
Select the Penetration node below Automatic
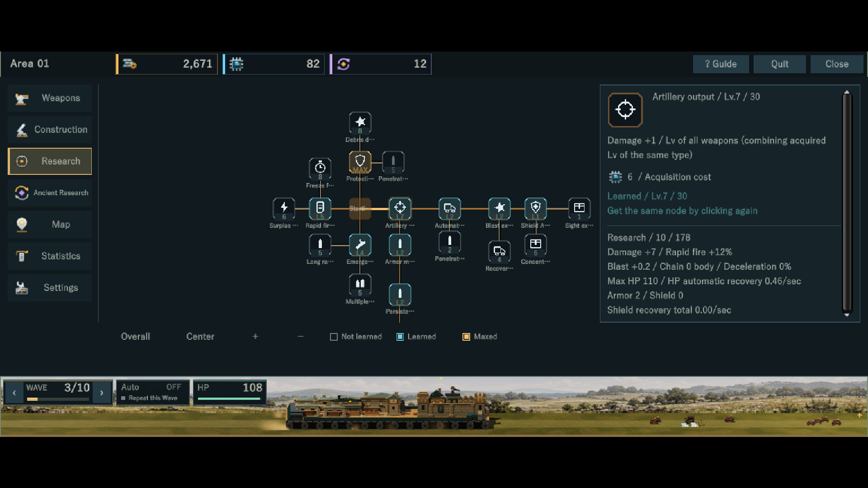(450, 242)
